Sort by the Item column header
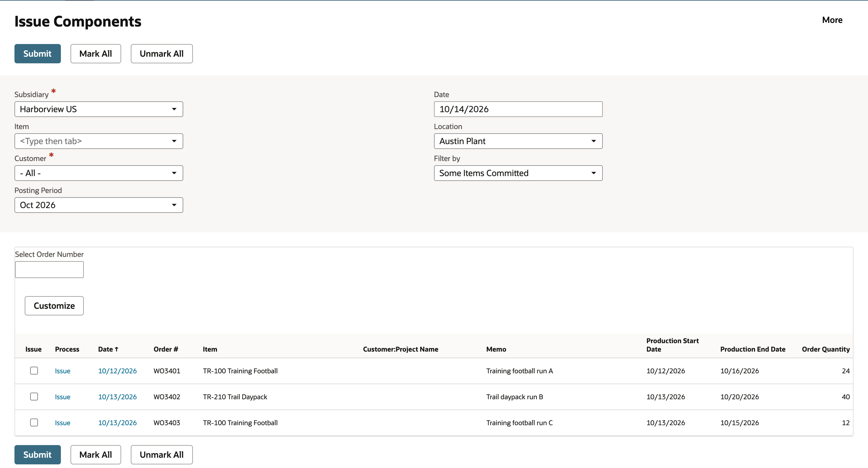This screenshot has width=868, height=468. [x=210, y=349]
